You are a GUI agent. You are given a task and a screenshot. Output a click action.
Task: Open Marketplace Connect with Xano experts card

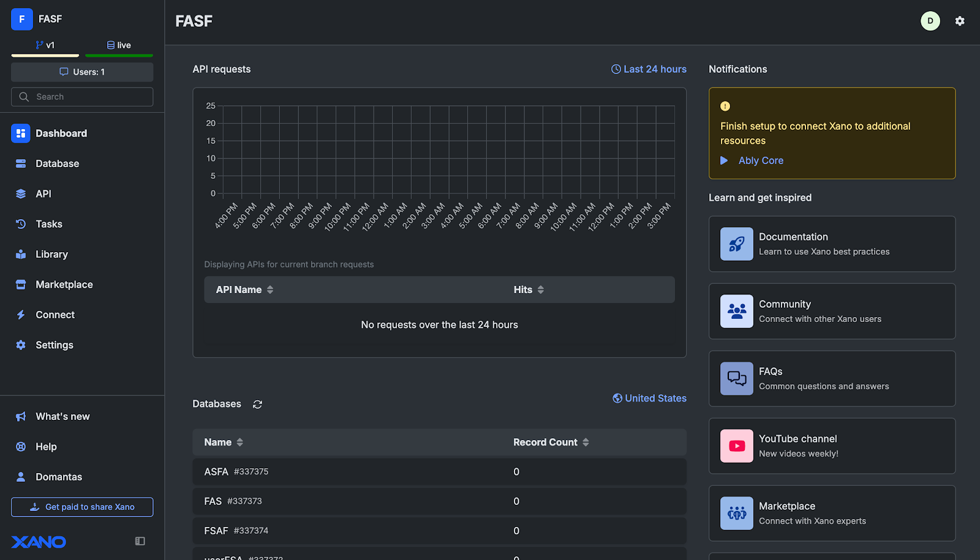tap(832, 513)
